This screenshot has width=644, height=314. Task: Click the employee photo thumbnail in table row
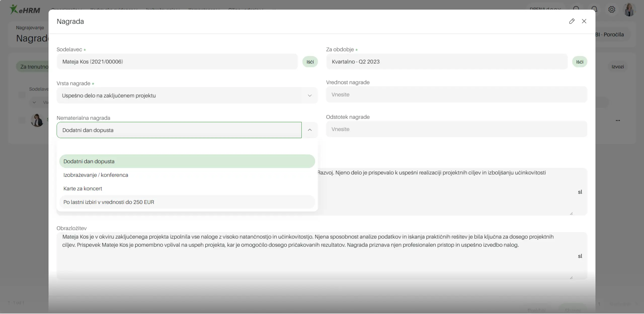tap(37, 120)
